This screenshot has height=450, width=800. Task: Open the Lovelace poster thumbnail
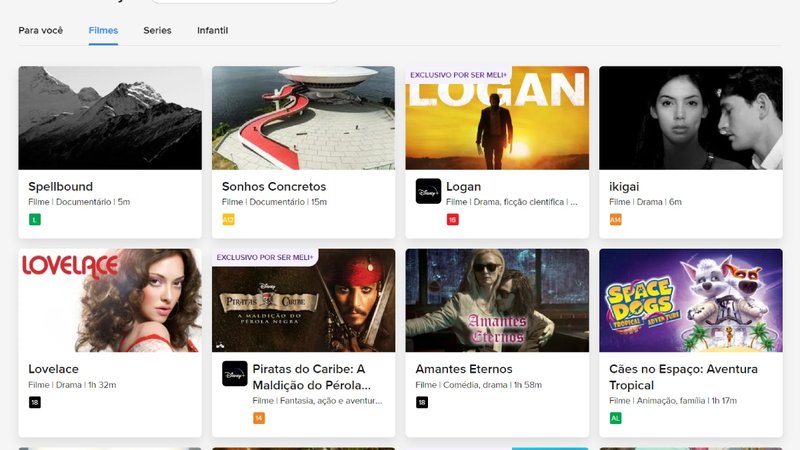(x=110, y=301)
